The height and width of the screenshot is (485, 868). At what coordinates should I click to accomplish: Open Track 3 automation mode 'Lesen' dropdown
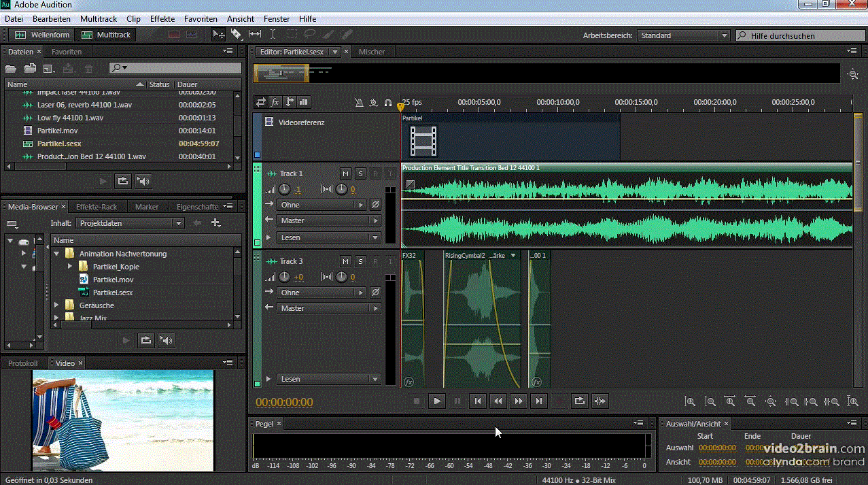point(328,379)
